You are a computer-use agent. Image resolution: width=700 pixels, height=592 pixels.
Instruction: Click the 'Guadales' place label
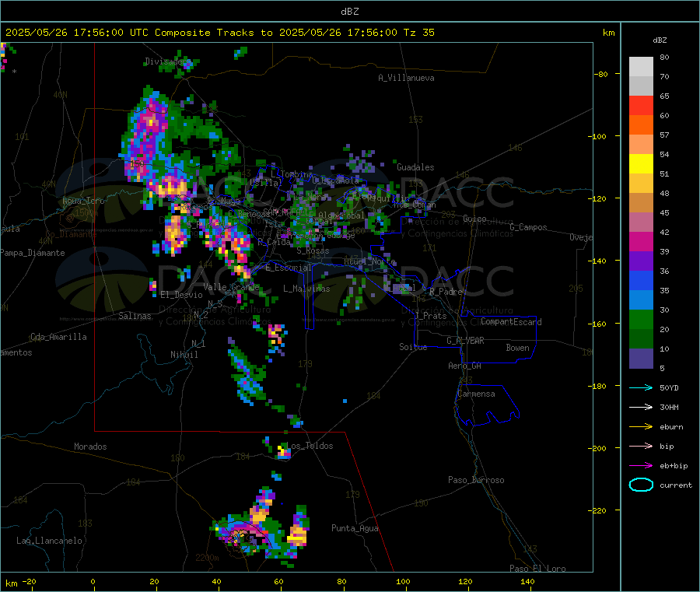click(415, 167)
